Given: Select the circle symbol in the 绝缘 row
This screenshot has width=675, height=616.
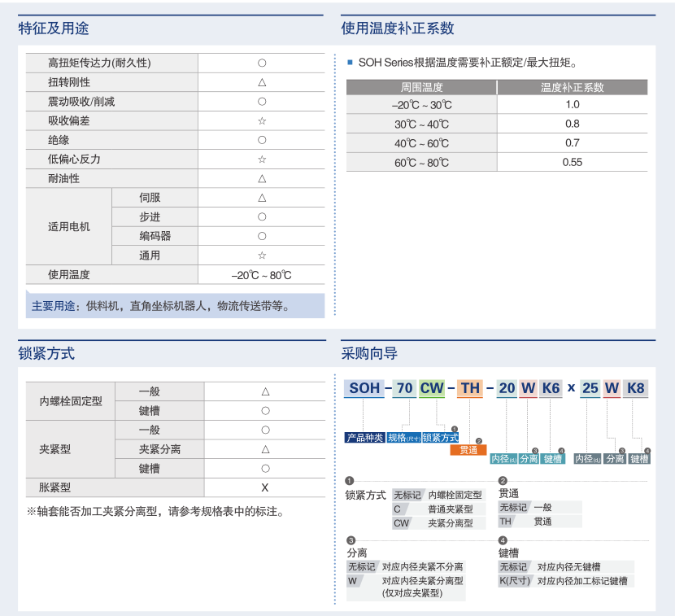Looking at the screenshot, I should point(262,140).
